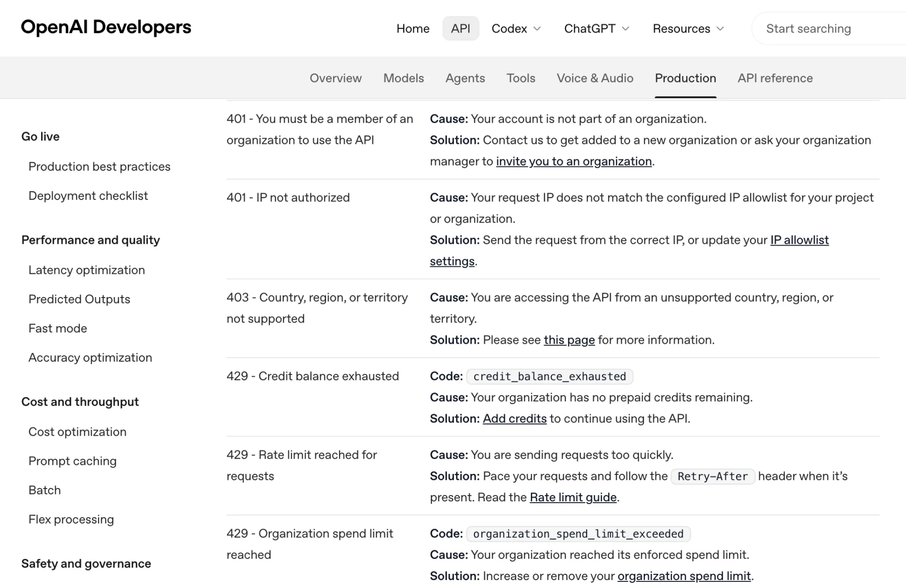This screenshot has width=906, height=588.
Task: Click the Retry-After code snippet
Action: point(713,476)
